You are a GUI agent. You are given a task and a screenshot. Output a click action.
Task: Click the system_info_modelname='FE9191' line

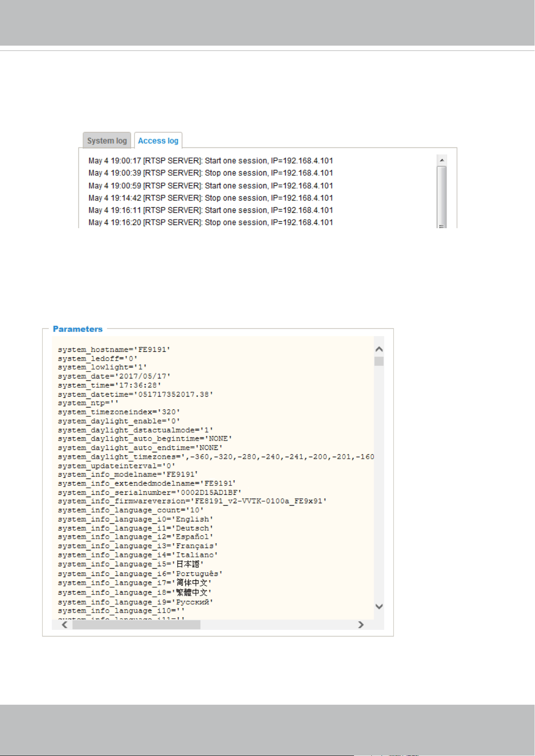pyautogui.click(x=128, y=475)
